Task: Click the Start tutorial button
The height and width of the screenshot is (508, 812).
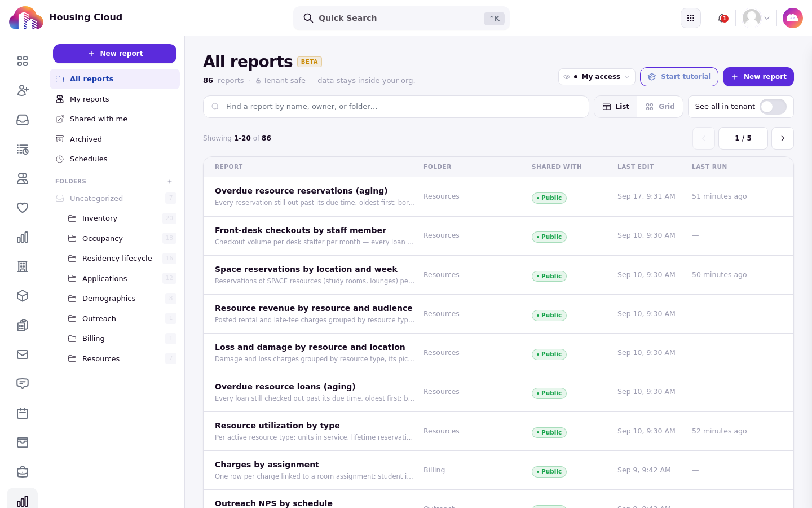Action: click(679, 77)
